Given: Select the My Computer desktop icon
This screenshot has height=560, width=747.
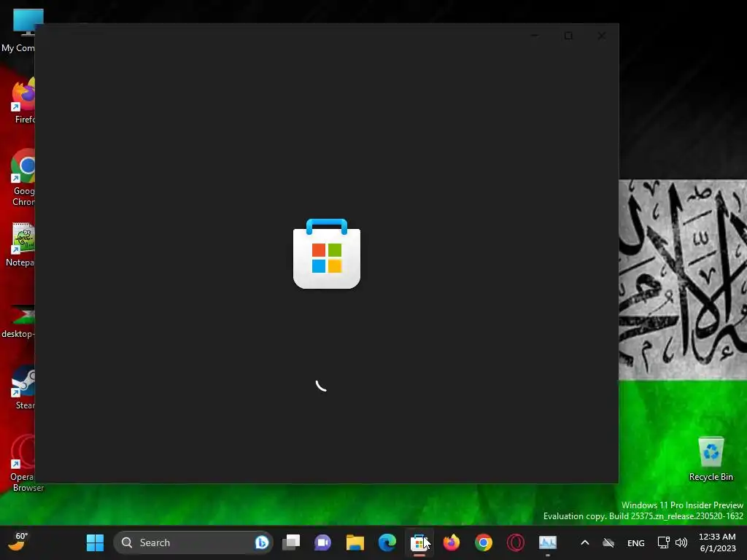Looking at the screenshot, I should point(18,31).
